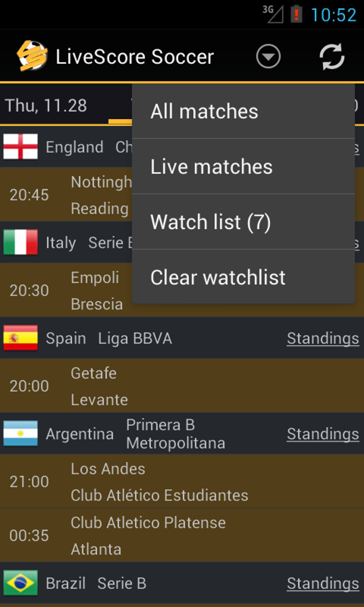Choose Live matches filter
Image resolution: width=364 pixels, height=607 pixels.
[243, 167]
